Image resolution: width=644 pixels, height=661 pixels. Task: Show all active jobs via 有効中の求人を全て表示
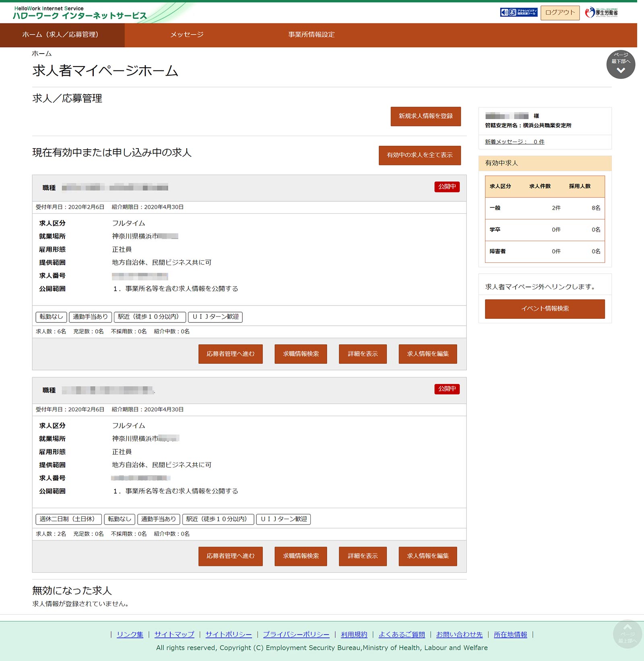pyautogui.click(x=419, y=155)
